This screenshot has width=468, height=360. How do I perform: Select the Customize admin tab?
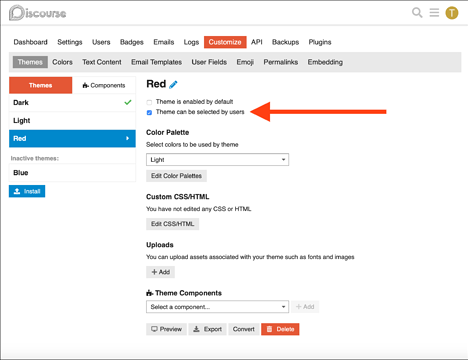pos(225,42)
